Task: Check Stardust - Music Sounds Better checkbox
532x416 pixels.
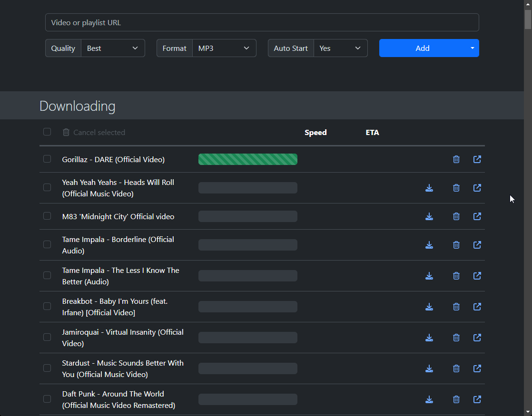Action: (47, 368)
